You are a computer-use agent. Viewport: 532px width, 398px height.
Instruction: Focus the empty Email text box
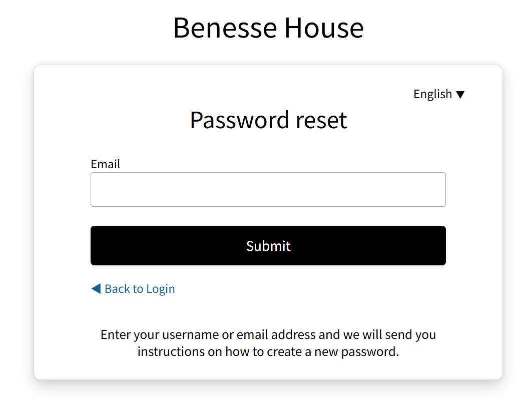point(268,190)
